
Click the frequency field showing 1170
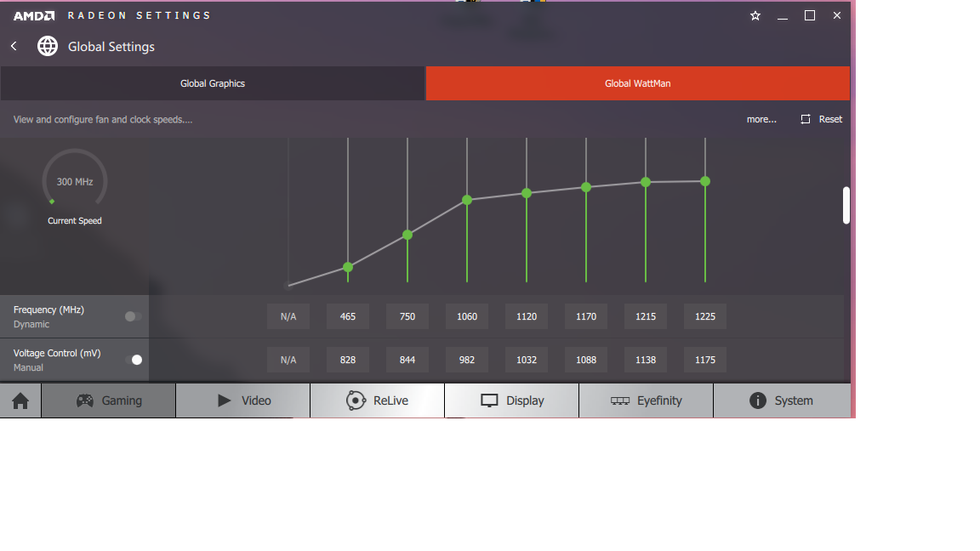586,316
